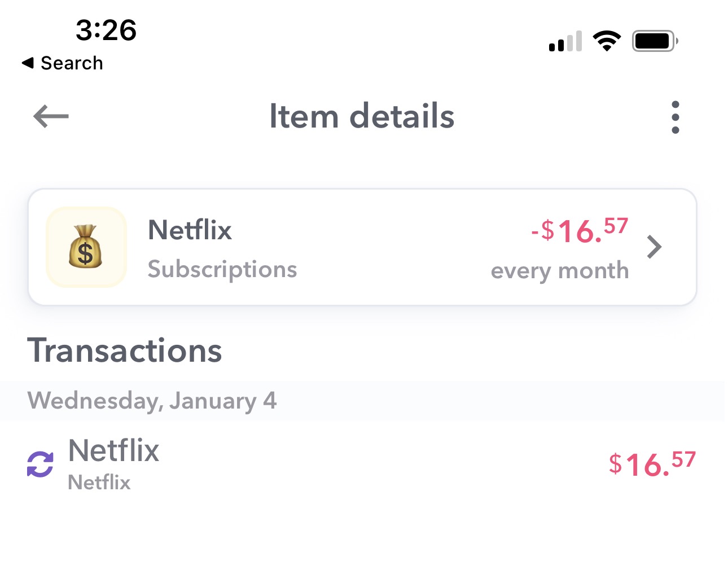The width and height of the screenshot is (728, 579).
Task: Select the Transactions section header
Action: click(125, 350)
